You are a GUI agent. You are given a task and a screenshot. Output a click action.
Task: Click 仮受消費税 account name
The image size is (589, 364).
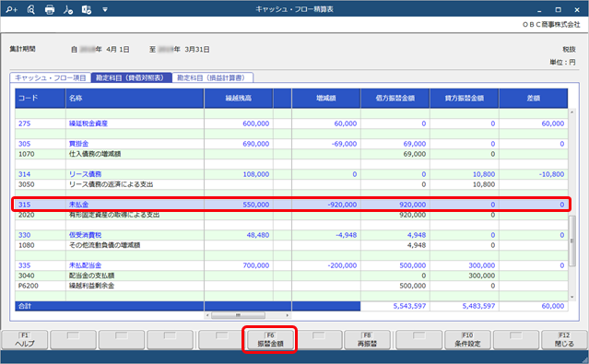point(86,235)
